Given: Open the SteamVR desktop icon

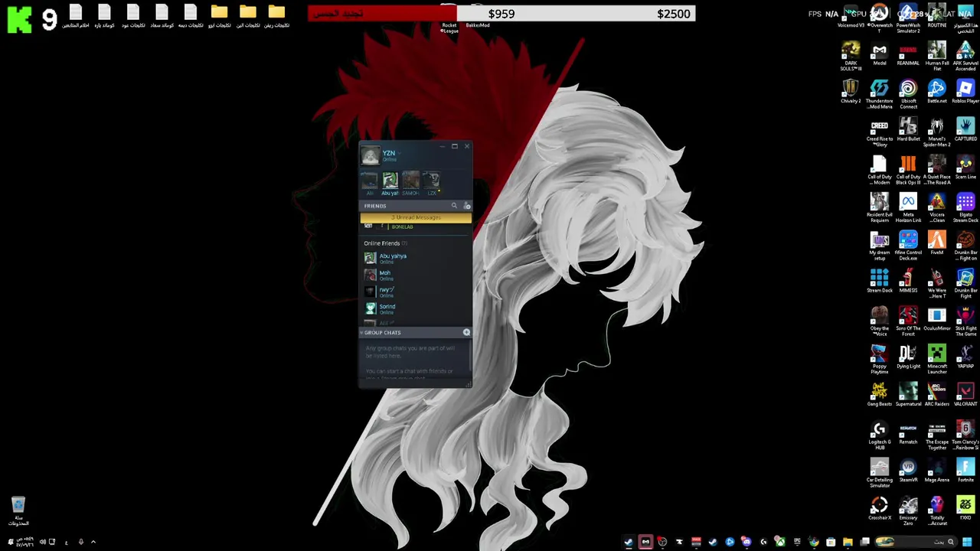Looking at the screenshot, I should 908,471.
